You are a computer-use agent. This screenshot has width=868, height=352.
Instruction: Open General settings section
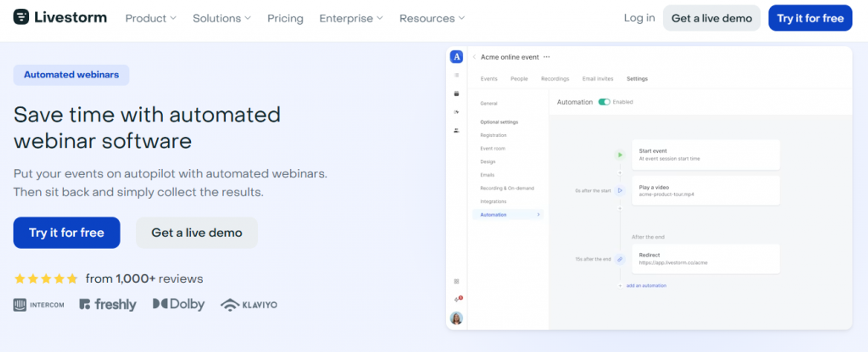click(489, 104)
